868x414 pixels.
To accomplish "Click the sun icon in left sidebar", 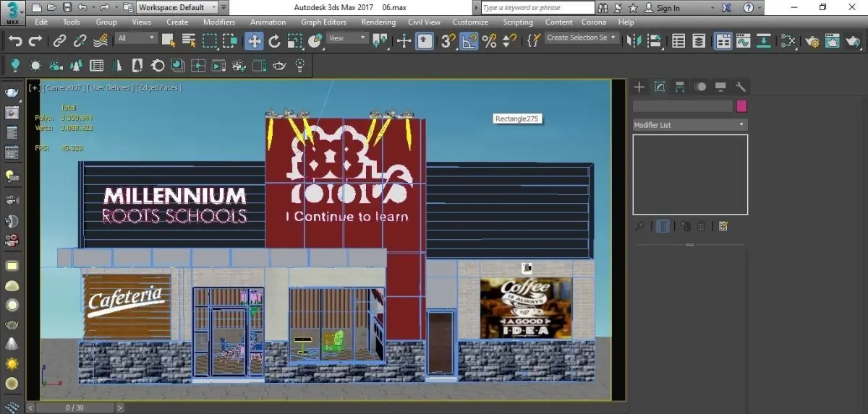I will pos(12,363).
